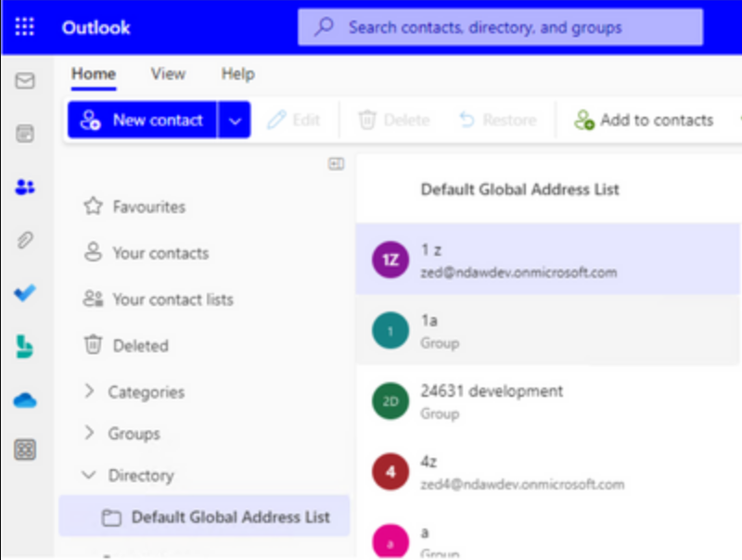Switch to the View tab
742x560 pixels.
coord(167,74)
